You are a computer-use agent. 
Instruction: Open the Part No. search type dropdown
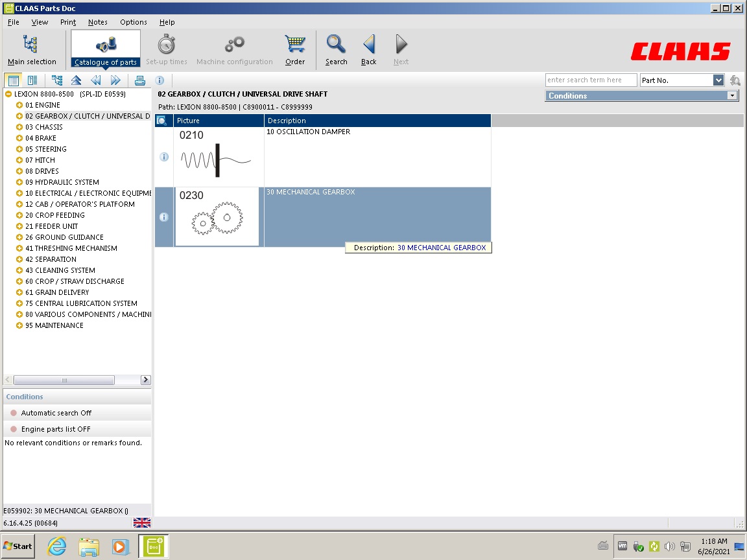point(718,80)
